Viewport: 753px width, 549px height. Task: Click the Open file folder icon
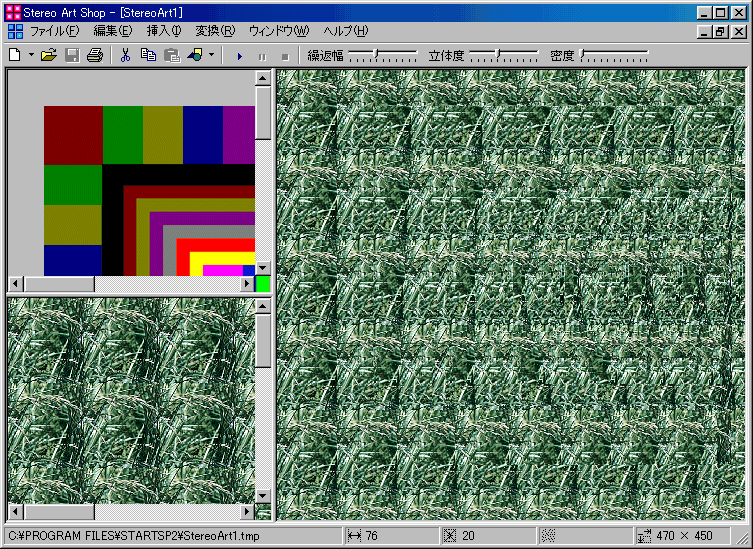49,55
